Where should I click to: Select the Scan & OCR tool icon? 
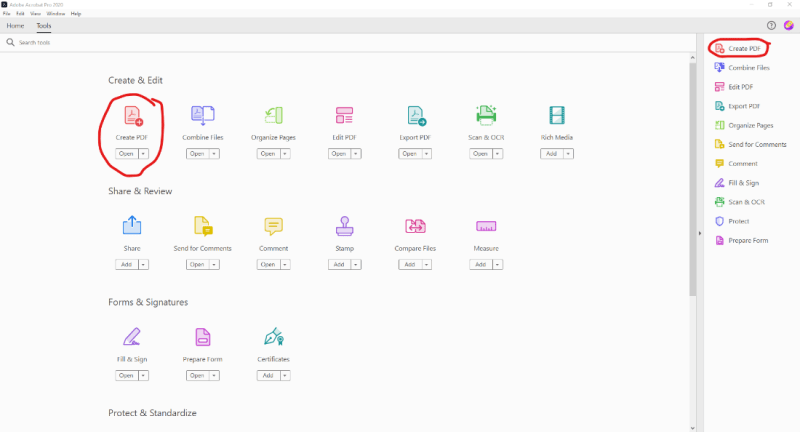(486, 115)
